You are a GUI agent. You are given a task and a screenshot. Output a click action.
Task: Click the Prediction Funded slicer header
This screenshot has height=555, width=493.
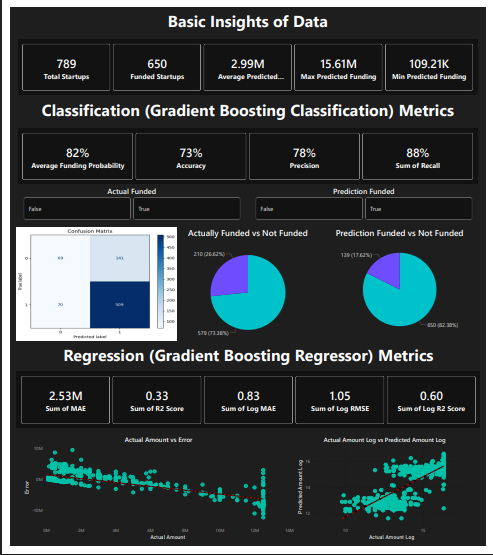363,191
